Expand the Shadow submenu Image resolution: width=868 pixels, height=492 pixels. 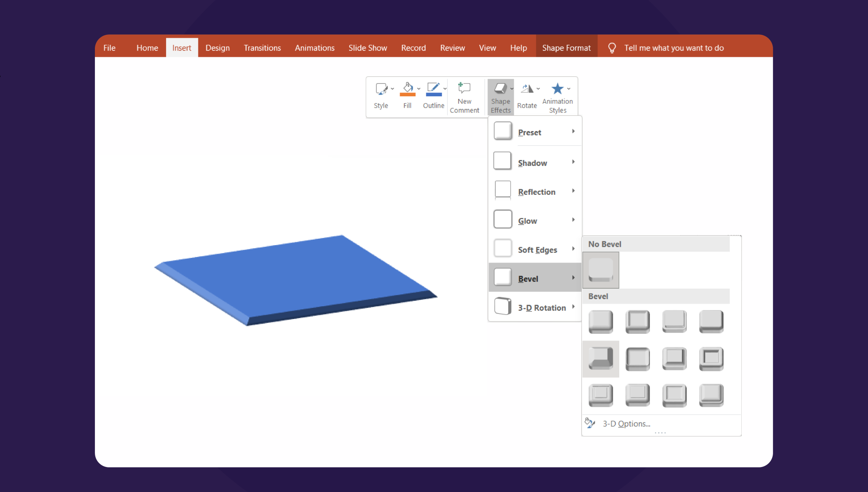click(x=535, y=162)
